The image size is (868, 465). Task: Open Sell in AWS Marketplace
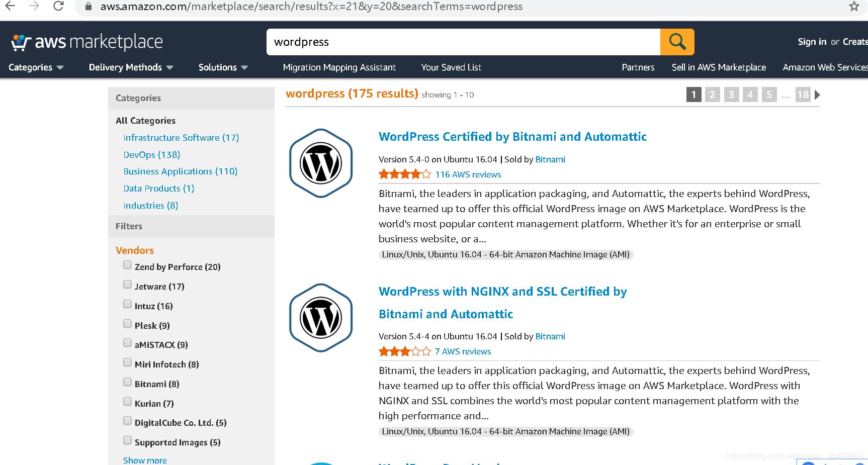(719, 67)
